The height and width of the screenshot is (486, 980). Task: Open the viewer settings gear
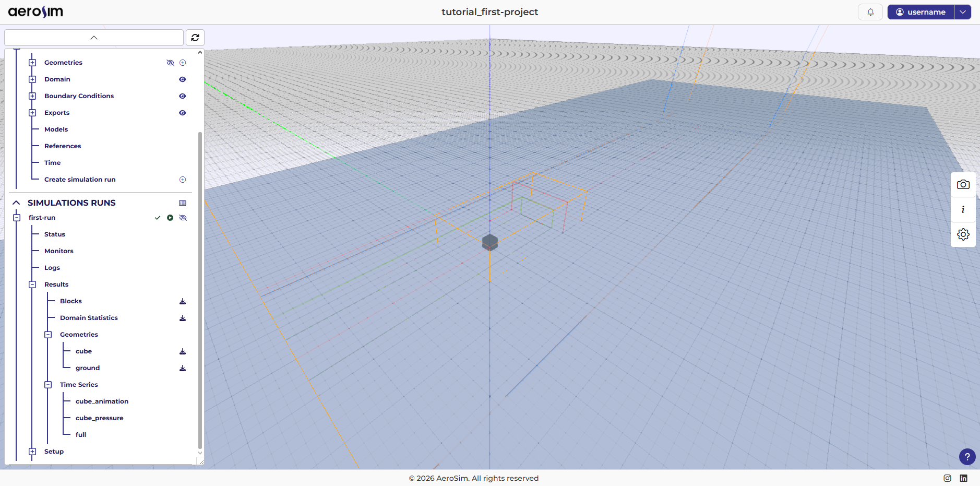click(963, 234)
